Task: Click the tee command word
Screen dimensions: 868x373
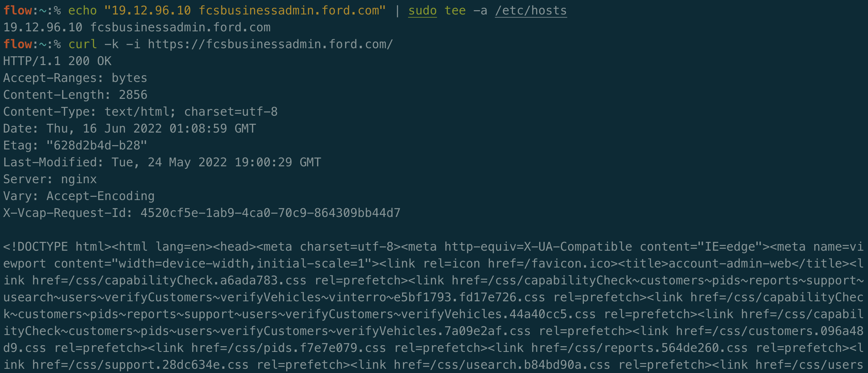Action: click(x=455, y=11)
